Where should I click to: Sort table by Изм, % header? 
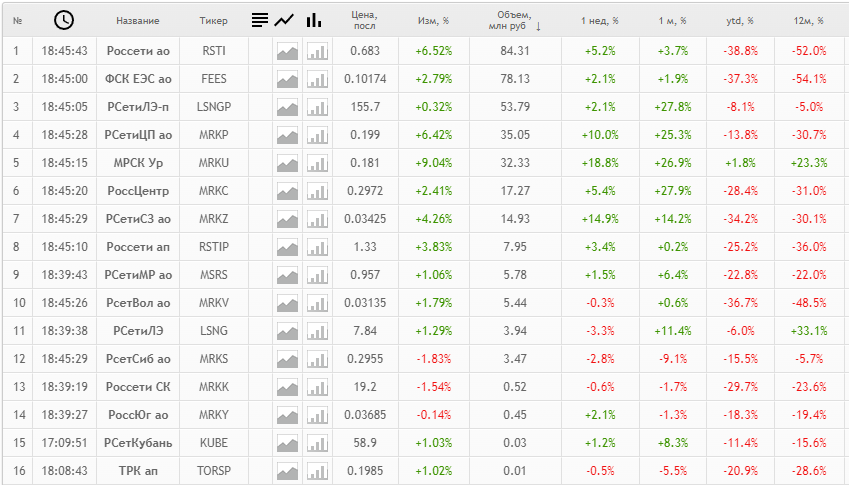(433, 21)
